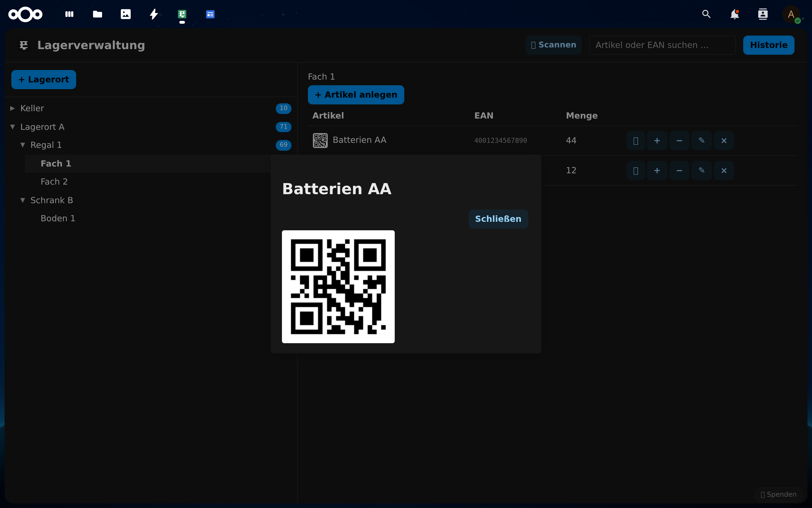Click the Menge column header
Image resolution: width=812 pixels, height=508 pixels.
(581, 116)
